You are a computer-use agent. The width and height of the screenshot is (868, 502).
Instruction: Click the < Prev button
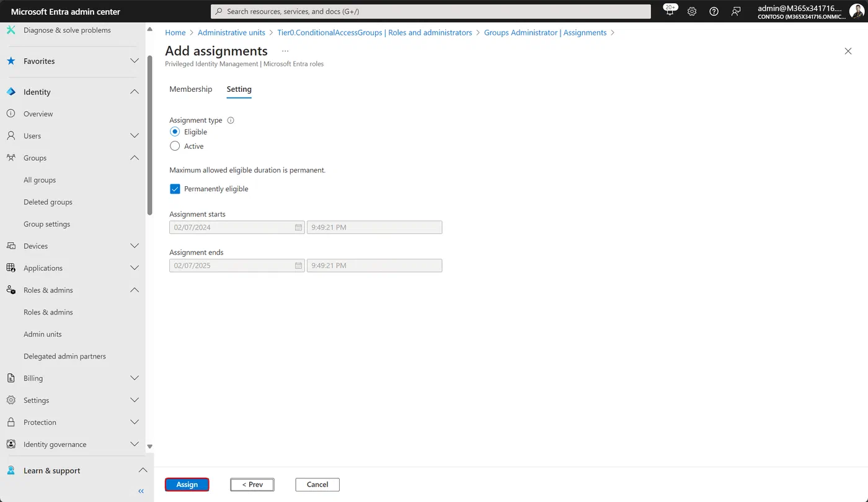click(x=252, y=485)
